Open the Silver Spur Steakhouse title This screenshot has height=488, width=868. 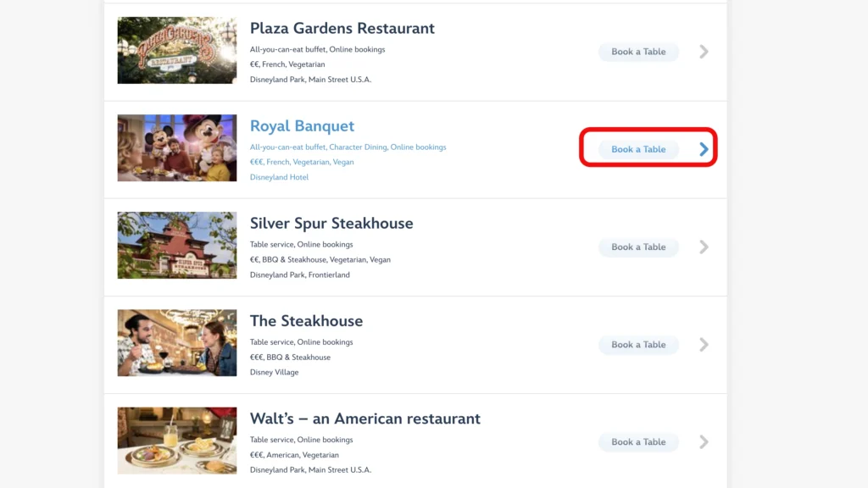(x=331, y=224)
